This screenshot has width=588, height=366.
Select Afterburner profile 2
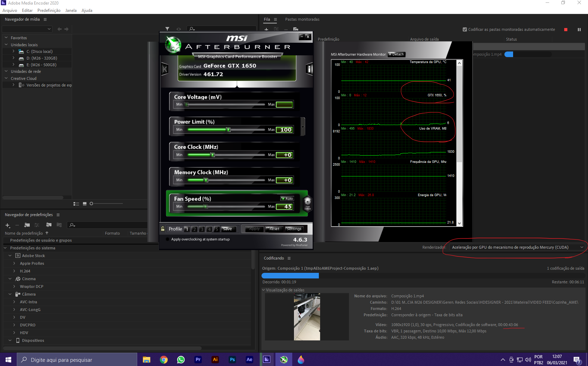click(x=195, y=229)
